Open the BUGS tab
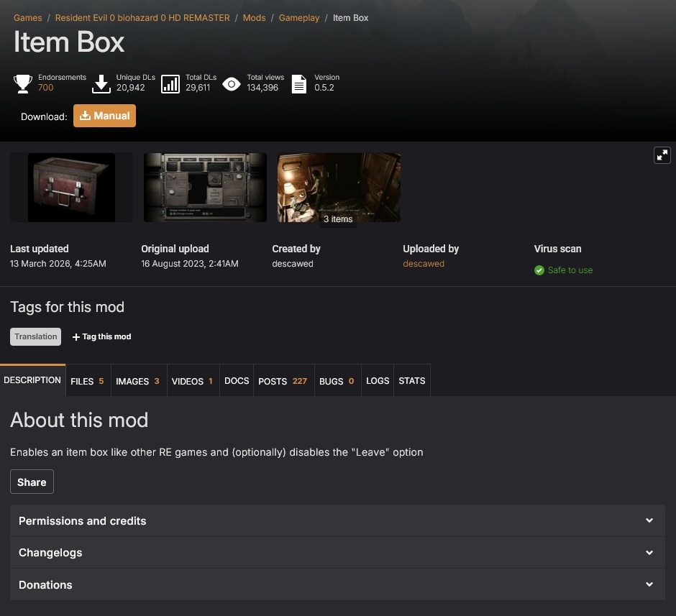 point(337,381)
